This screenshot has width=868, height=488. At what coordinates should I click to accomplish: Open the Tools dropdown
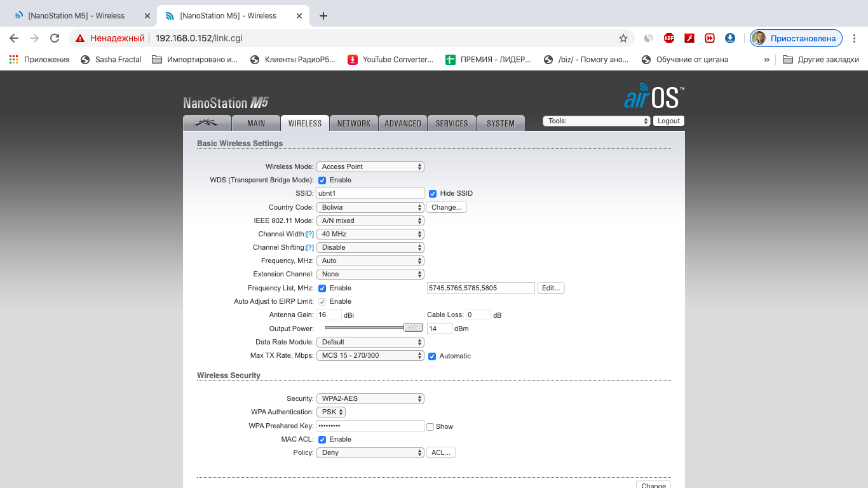(x=597, y=121)
